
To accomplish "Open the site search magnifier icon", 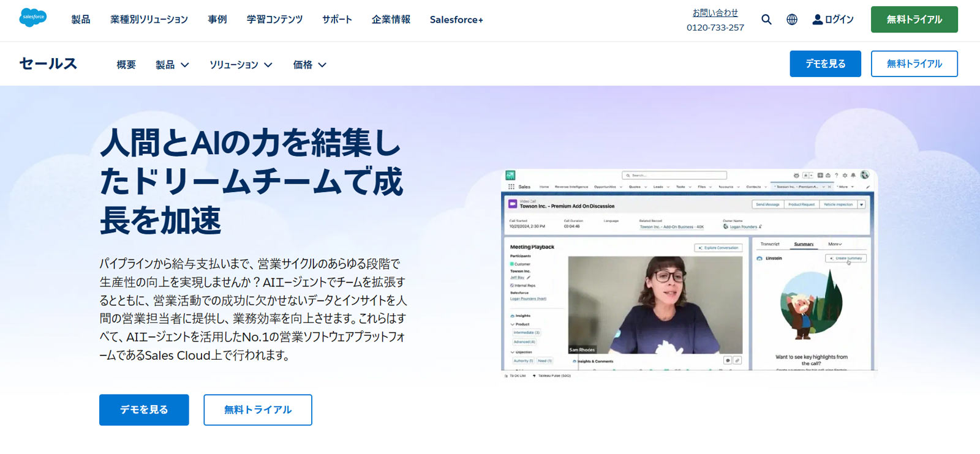I will [766, 20].
